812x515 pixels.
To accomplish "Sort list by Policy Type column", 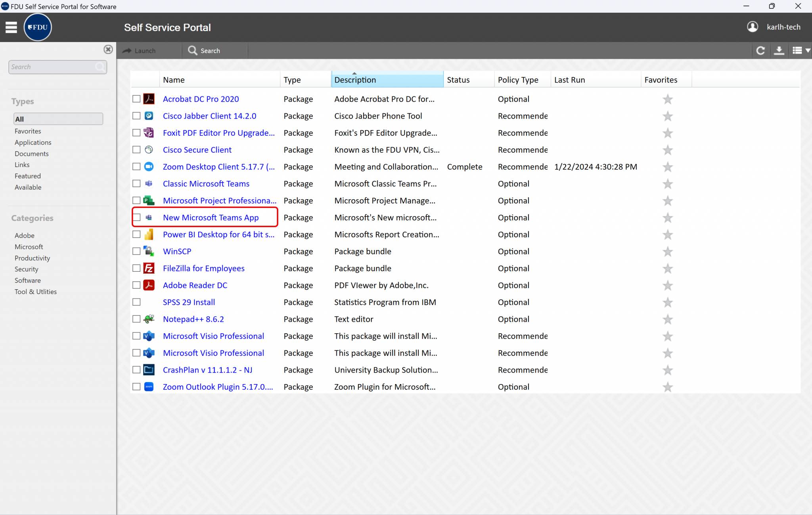I will pyautogui.click(x=518, y=80).
